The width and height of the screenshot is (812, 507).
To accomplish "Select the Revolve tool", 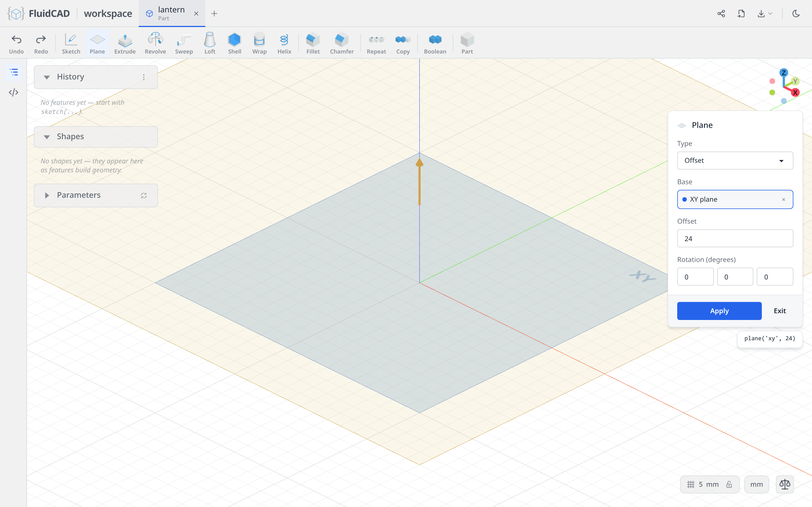I will (x=155, y=43).
